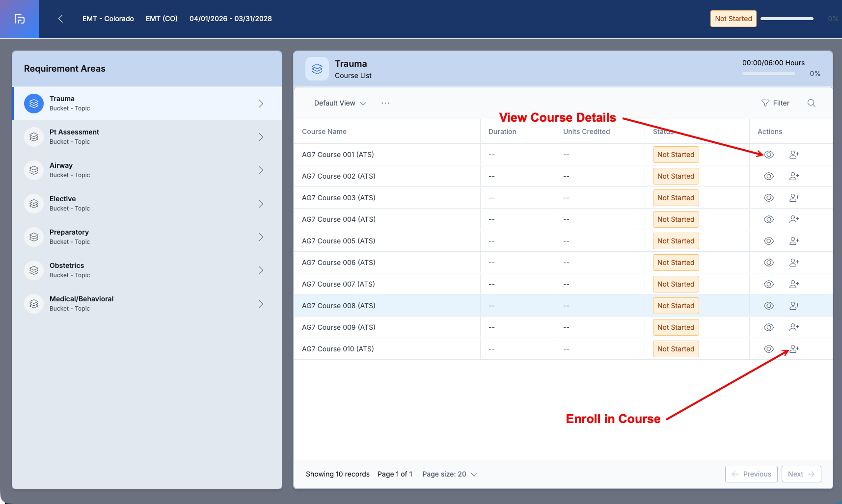
Task: View details of AG7 Course 007 (ATS)
Action: pos(769,284)
